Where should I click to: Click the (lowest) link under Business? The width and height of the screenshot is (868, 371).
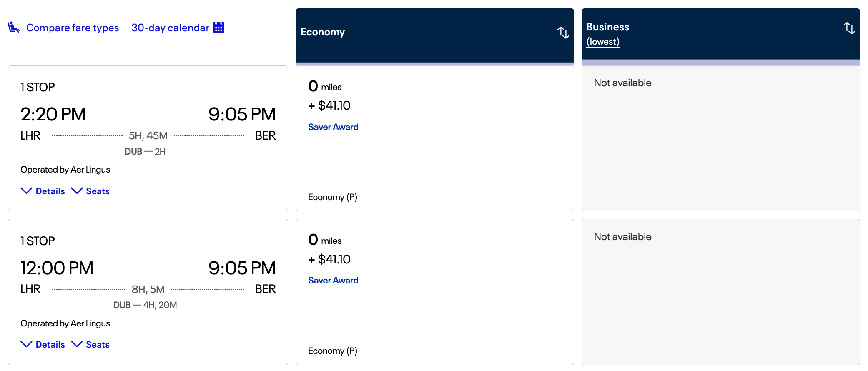click(x=603, y=42)
